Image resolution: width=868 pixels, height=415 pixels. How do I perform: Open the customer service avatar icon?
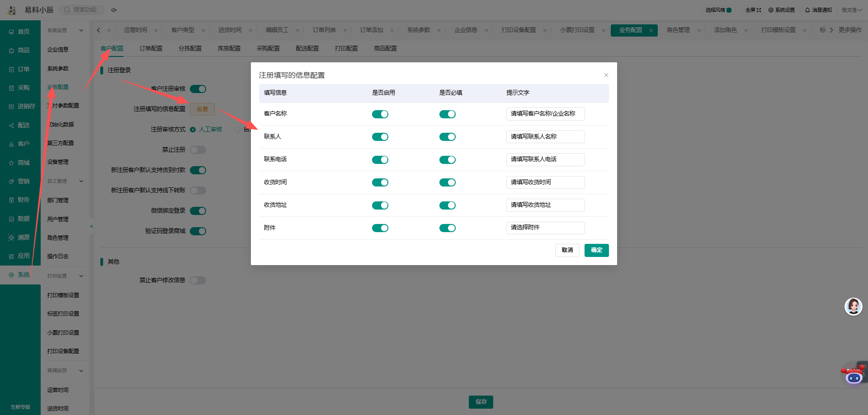(854, 307)
